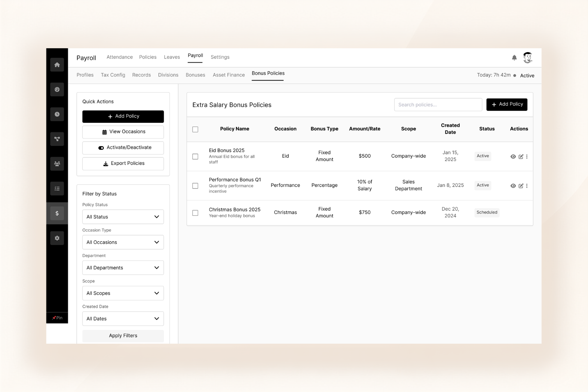The height and width of the screenshot is (392, 588).
Task: Open notifications bell icon
Action: point(514,58)
